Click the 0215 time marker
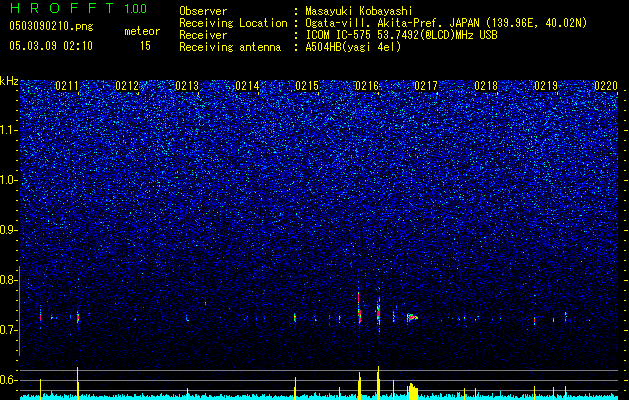This screenshot has width=629, height=400. coord(307,86)
